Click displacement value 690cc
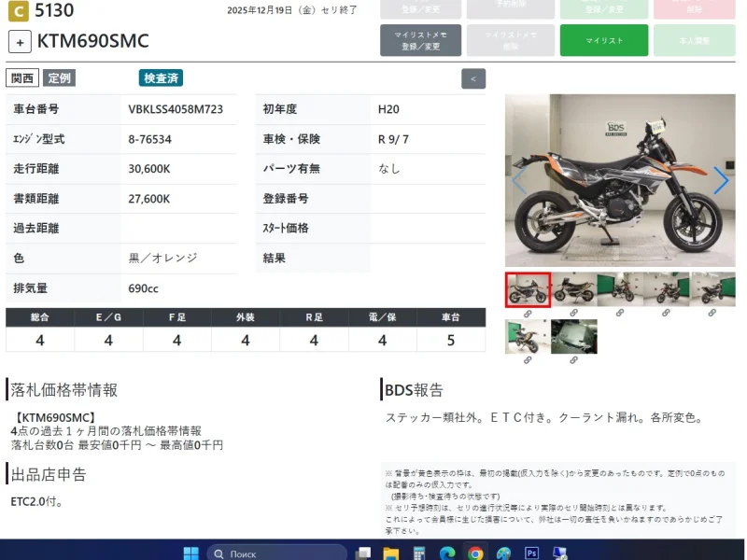Image resolution: width=747 pixels, height=560 pixels. click(144, 288)
